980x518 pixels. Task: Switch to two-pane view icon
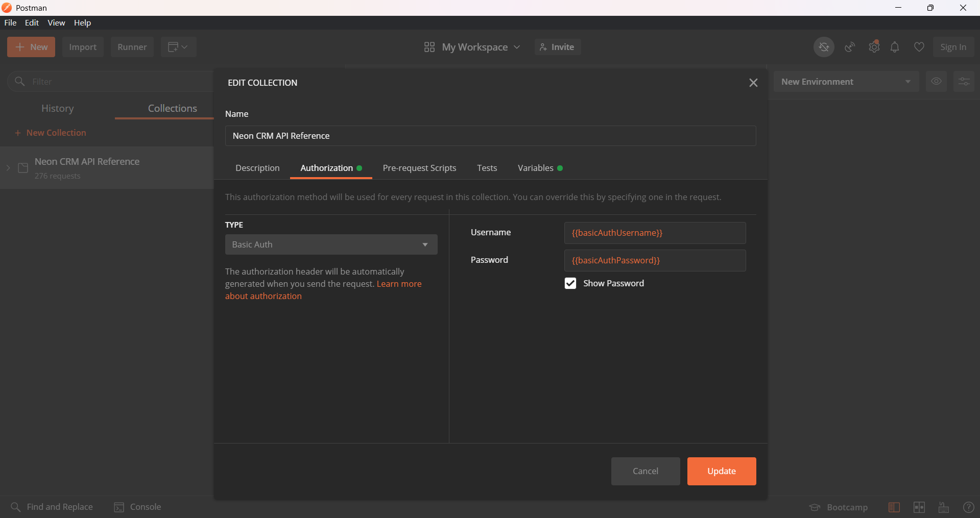click(919, 507)
